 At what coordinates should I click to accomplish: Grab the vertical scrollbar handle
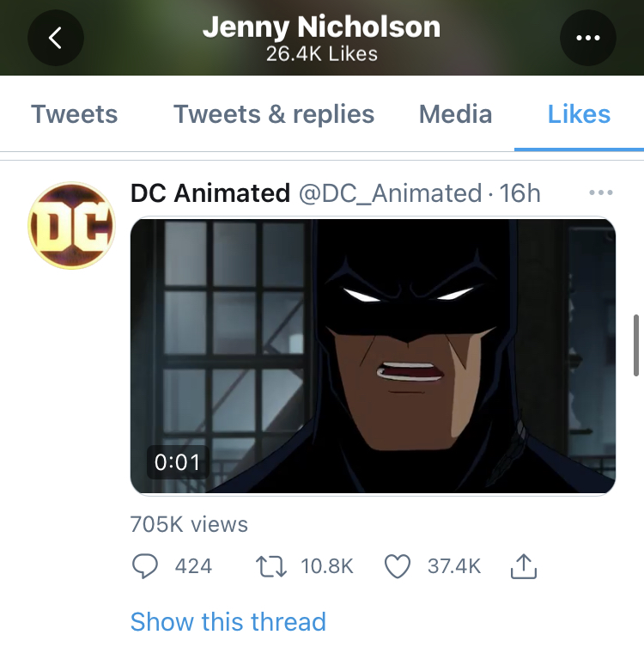pos(636,345)
